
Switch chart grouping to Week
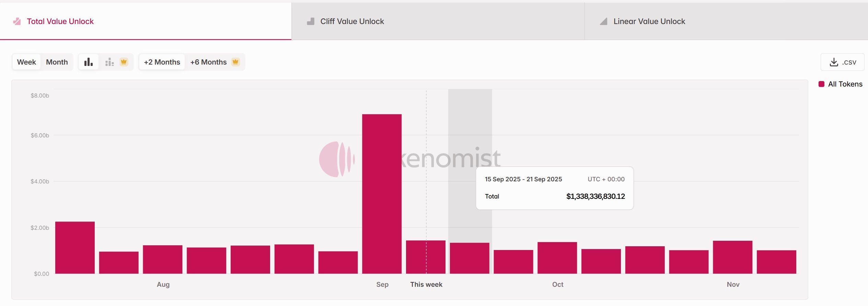pos(26,62)
